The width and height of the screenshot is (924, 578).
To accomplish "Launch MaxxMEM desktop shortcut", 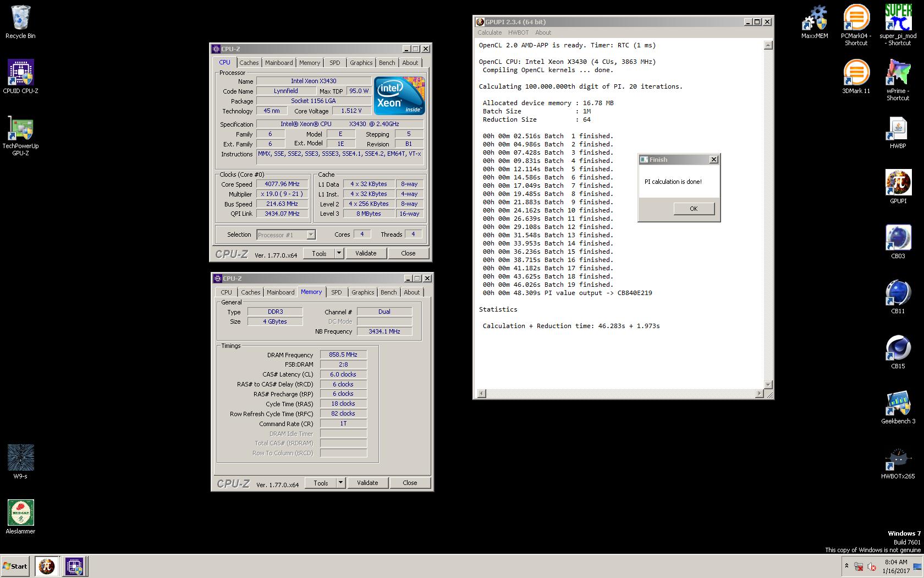I will [x=815, y=22].
